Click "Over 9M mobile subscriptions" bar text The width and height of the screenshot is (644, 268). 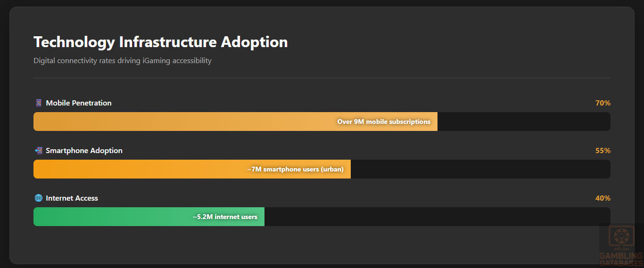(x=384, y=122)
